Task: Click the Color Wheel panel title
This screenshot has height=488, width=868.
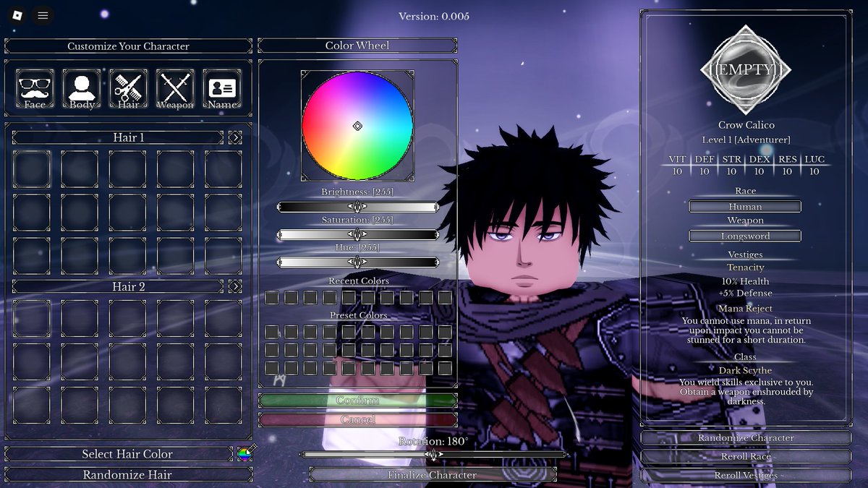Action: pyautogui.click(x=357, y=46)
